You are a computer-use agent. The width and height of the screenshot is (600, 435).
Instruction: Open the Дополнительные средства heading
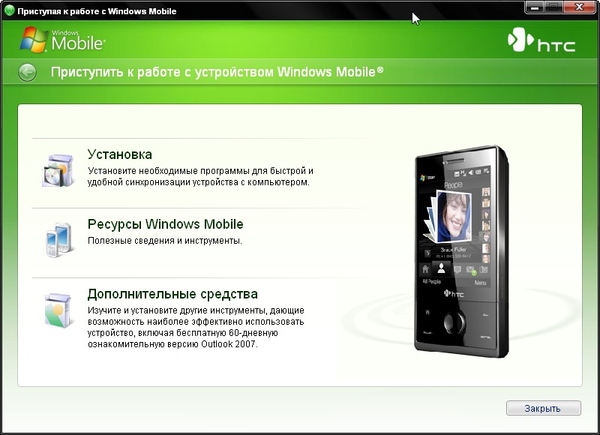pos(173,294)
